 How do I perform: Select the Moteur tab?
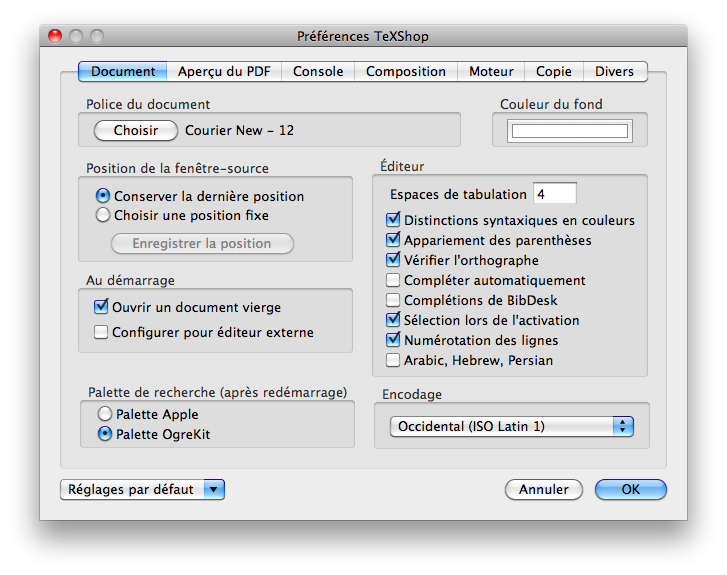click(x=491, y=71)
